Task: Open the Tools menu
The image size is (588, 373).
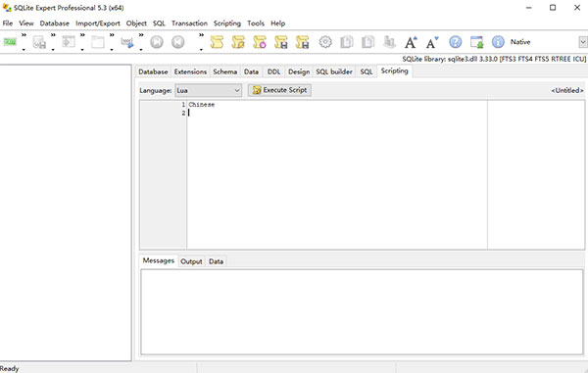Action: tap(256, 23)
